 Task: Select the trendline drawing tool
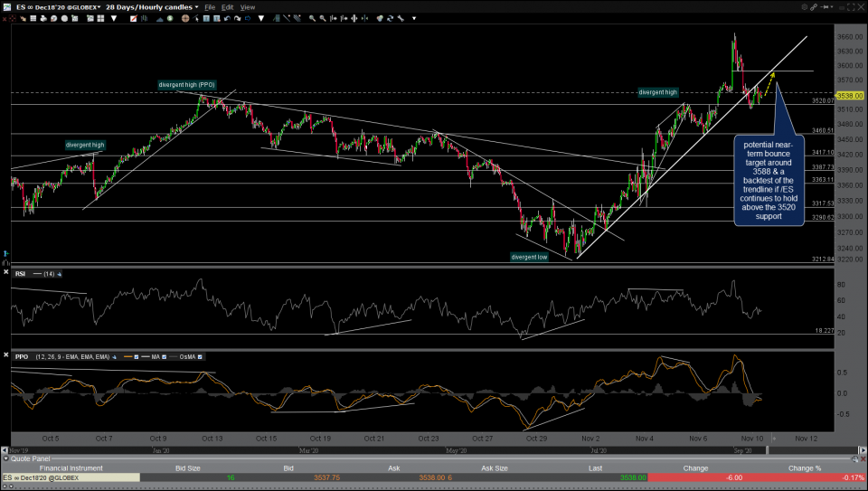click(x=287, y=18)
